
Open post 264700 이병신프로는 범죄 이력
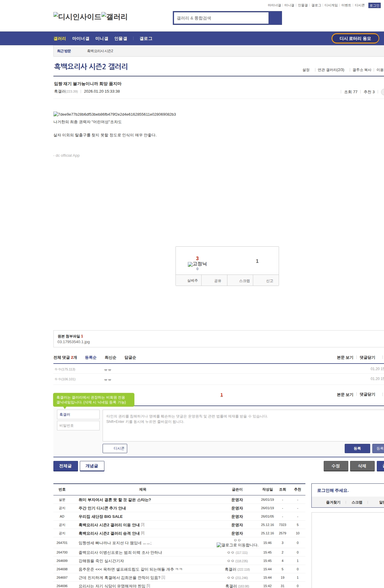pyautogui.click(x=120, y=553)
